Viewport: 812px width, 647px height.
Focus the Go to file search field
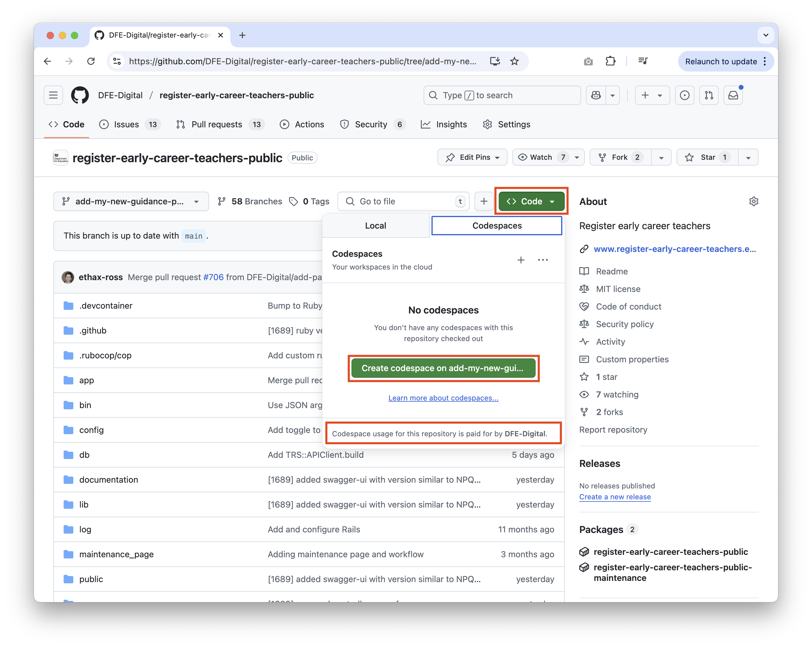pos(403,201)
